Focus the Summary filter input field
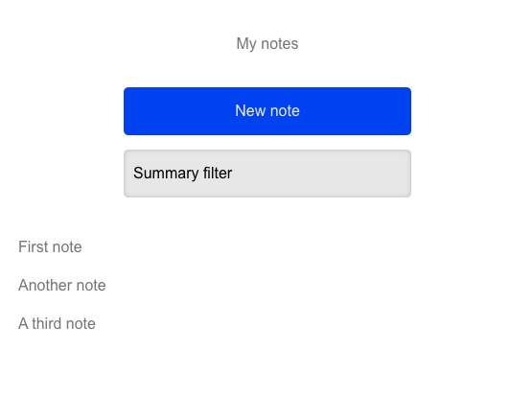The image size is (510, 420). coord(267,173)
